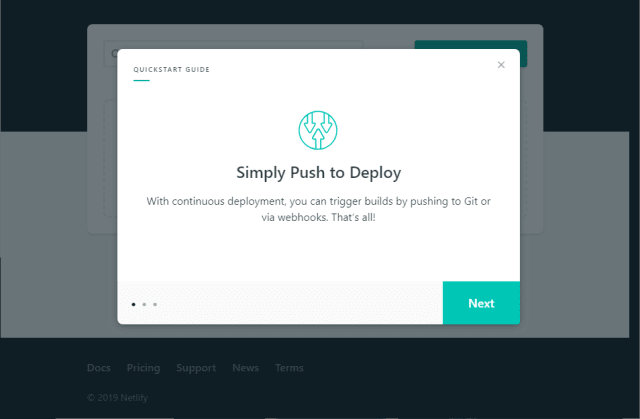Image resolution: width=640 pixels, height=419 pixels.
Task: Open the Docs footer link
Action: click(99, 368)
